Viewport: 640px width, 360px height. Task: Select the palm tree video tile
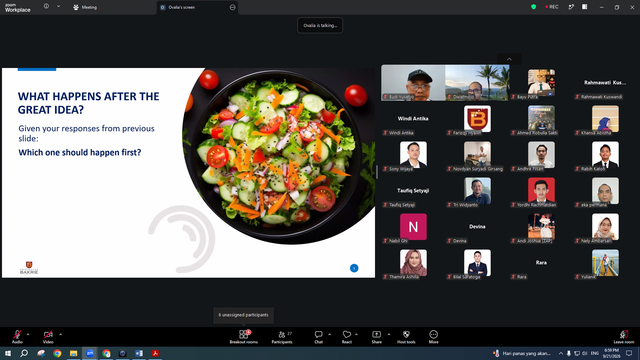[x=477, y=83]
